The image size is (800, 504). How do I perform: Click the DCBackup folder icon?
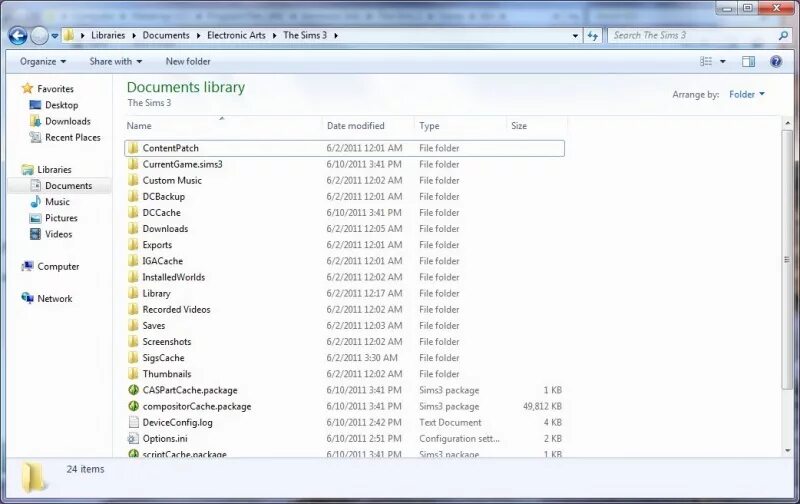click(133, 196)
